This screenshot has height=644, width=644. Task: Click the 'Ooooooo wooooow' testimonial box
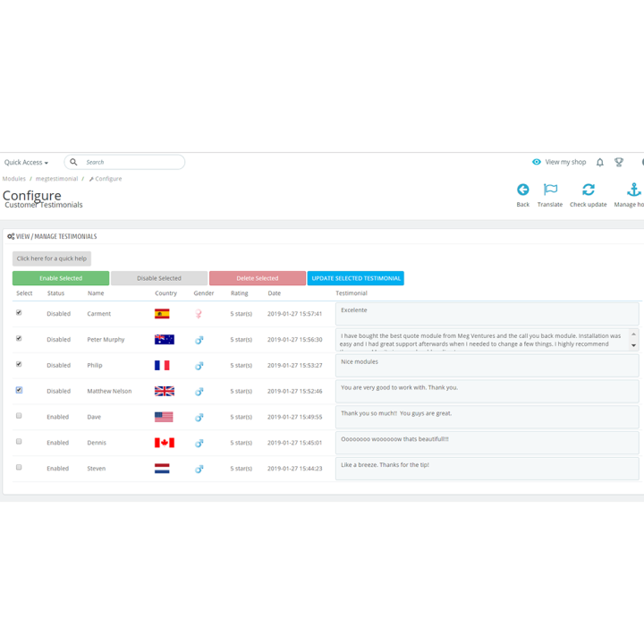click(x=487, y=443)
